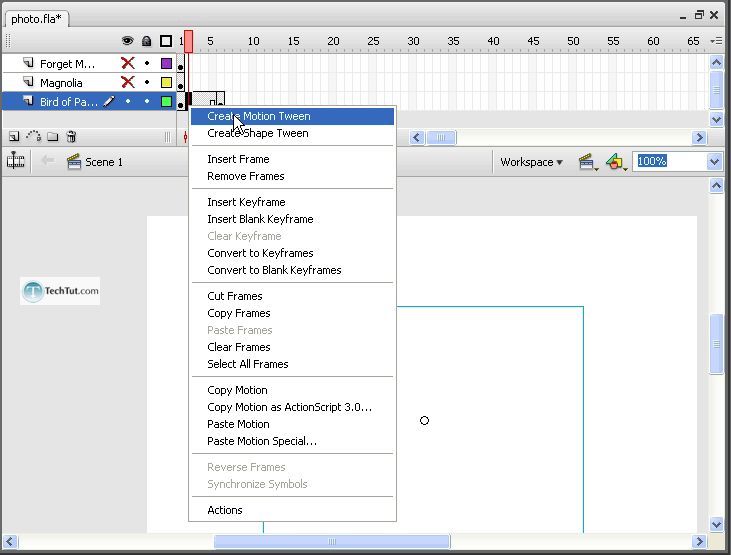Viewport: 731px width, 555px height.
Task: Click the Insert Layer Folder icon
Action: coord(53,136)
